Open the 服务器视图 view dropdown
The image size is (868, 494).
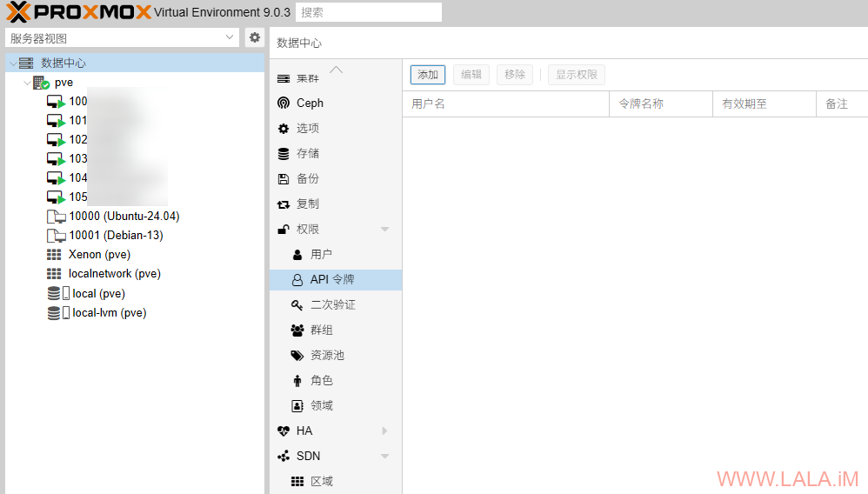click(122, 38)
